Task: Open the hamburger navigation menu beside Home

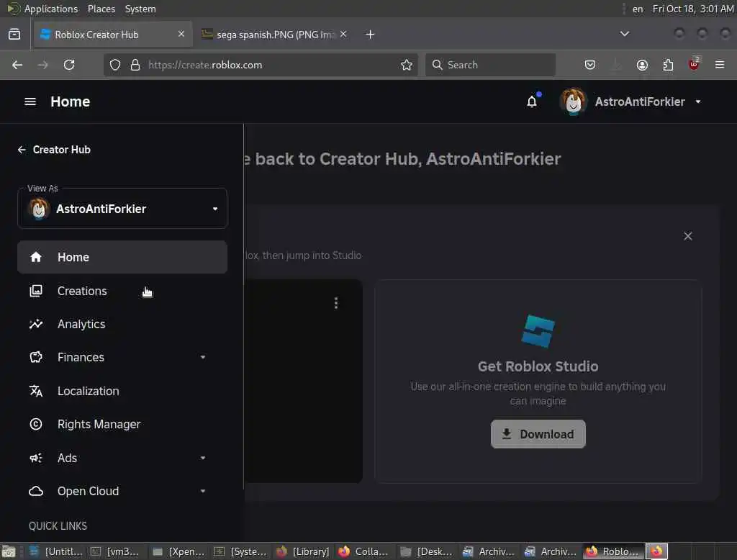Action: (30, 101)
